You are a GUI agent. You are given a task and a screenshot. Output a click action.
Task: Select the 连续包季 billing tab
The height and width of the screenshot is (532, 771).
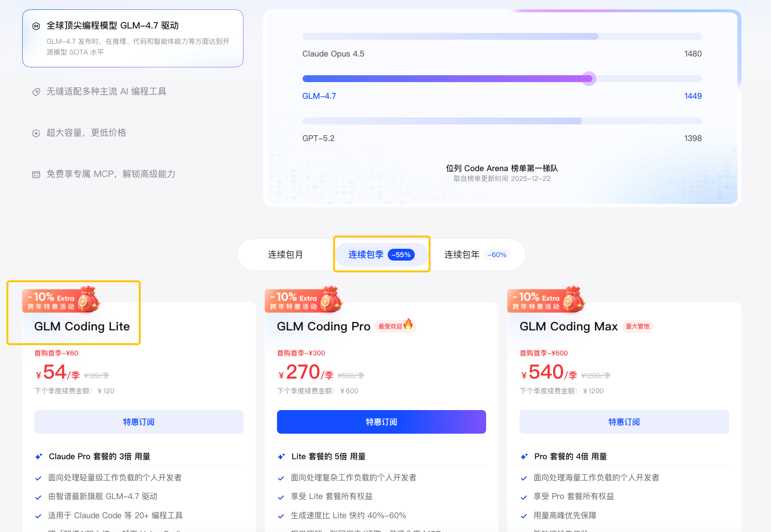381,255
